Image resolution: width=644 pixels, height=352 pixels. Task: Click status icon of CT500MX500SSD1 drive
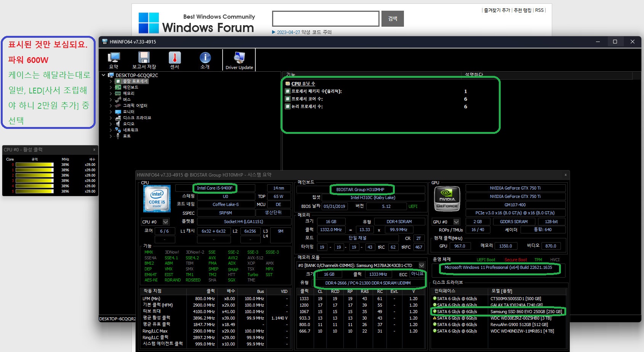pyautogui.click(x=434, y=299)
